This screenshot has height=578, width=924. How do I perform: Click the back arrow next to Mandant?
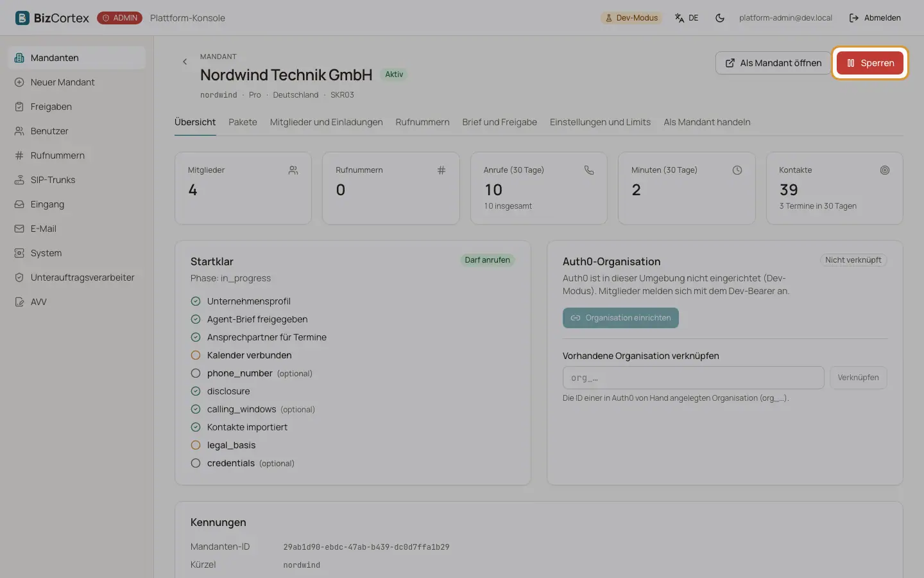185,62
